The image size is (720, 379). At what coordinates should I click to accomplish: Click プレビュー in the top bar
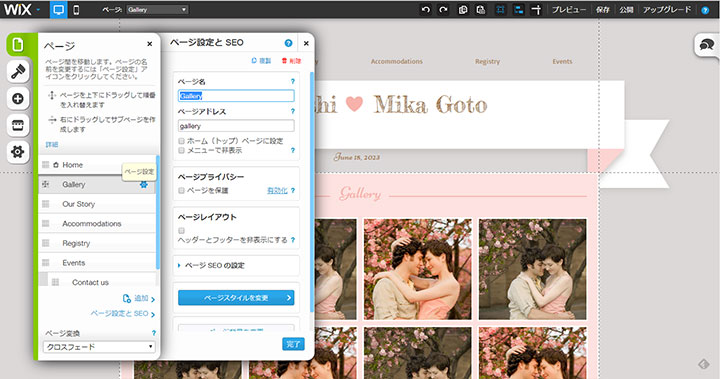(x=568, y=10)
